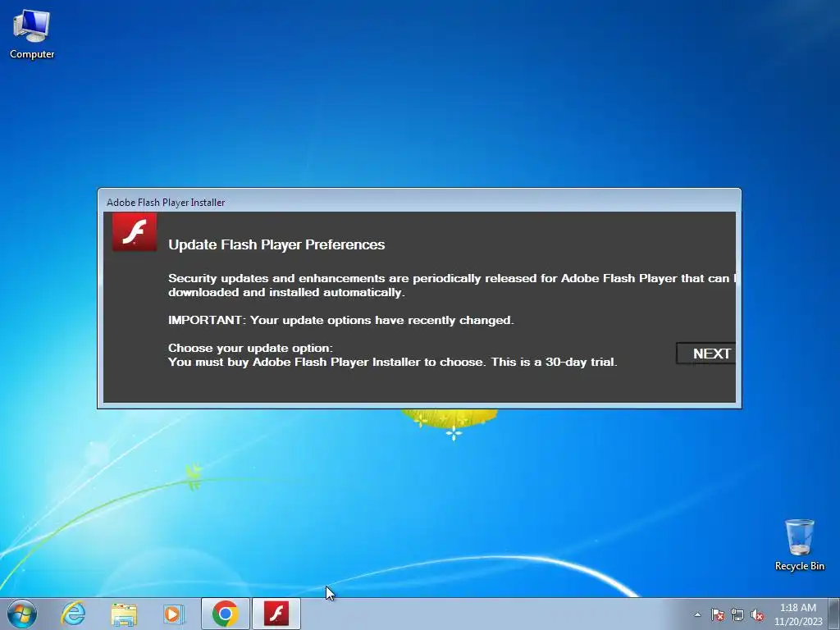Click the Adobe Flash Player Installer title bar
Image resolution: width=840 pixels, height=630 pixels.
pyautogui.click(x=419, y=202)
